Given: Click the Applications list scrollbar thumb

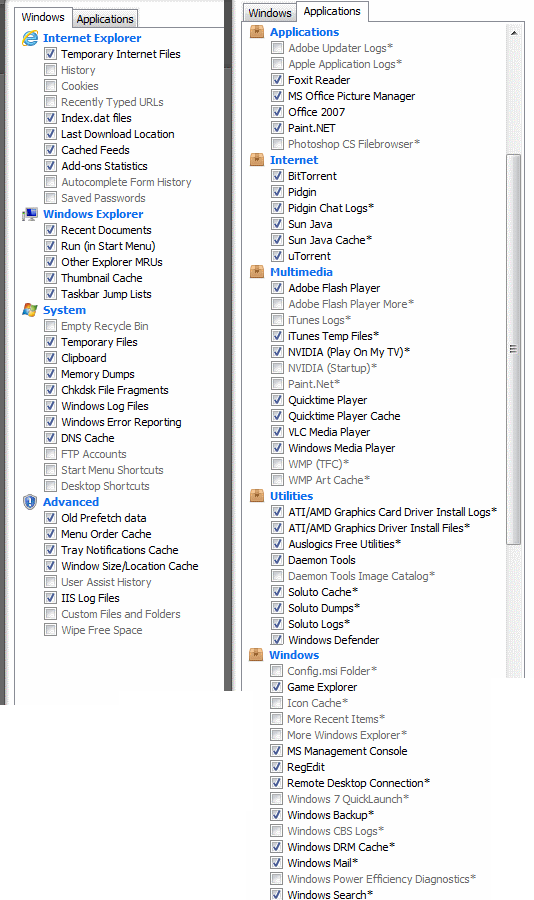Looking at the screenshot, I should [514, 349].
